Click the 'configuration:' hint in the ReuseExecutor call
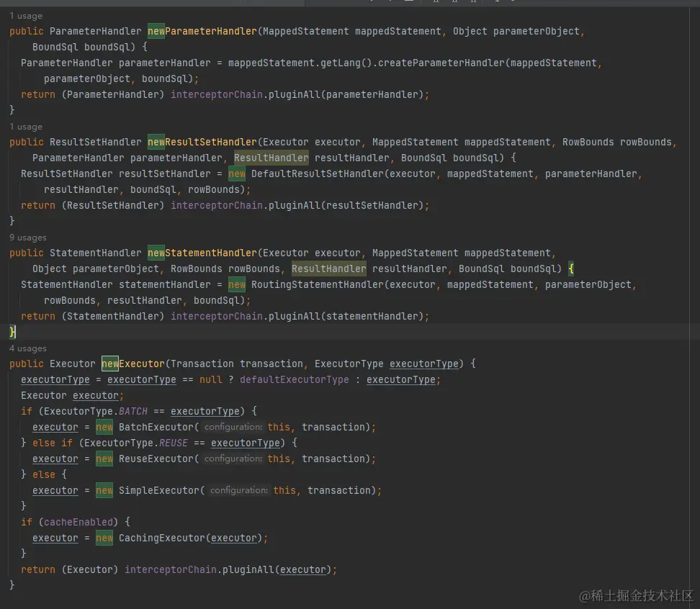Image resolution: width=700 pixels, height=609 pixels. point(233,459)
